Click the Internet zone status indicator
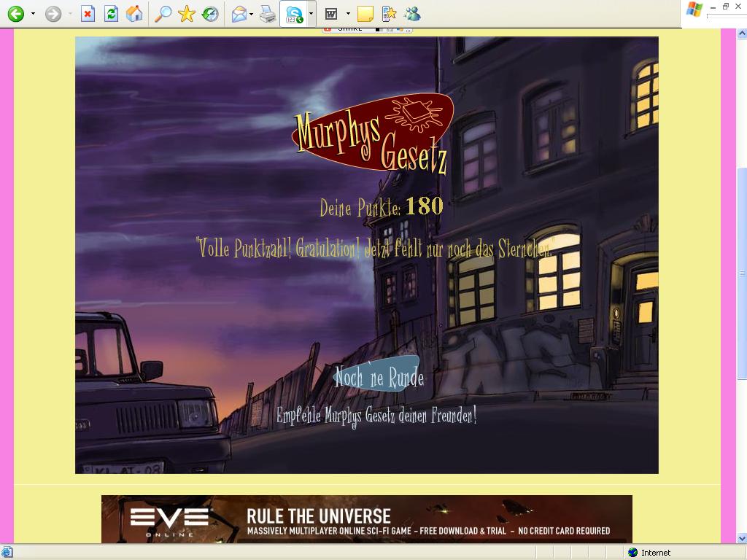 click(x=649, y=553)
